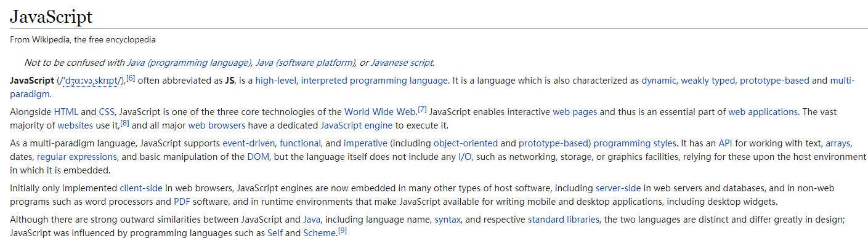Open citation reference [7]
Image resolution: width=868 pixels, height=238 pixels.
(422, 110)
